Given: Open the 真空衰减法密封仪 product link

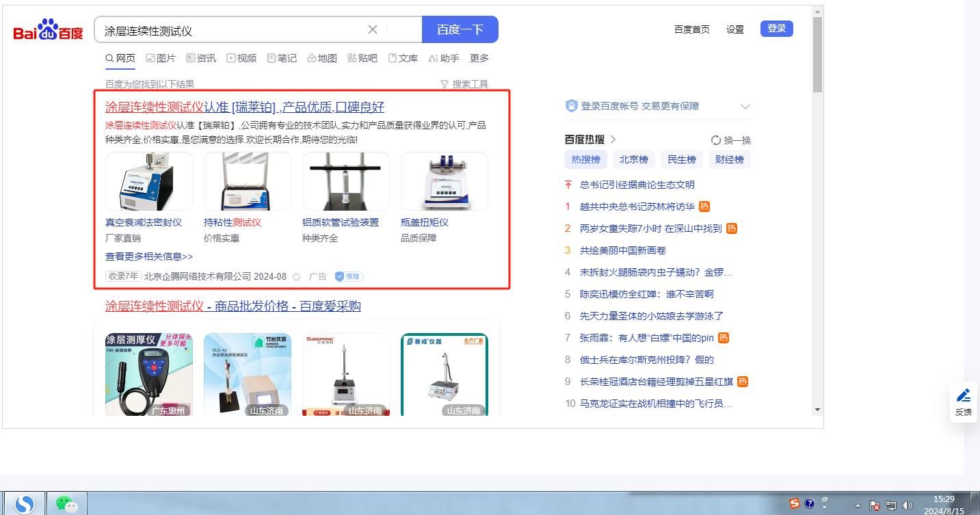Looking at the screenshot, I should [x=144, y=222].
